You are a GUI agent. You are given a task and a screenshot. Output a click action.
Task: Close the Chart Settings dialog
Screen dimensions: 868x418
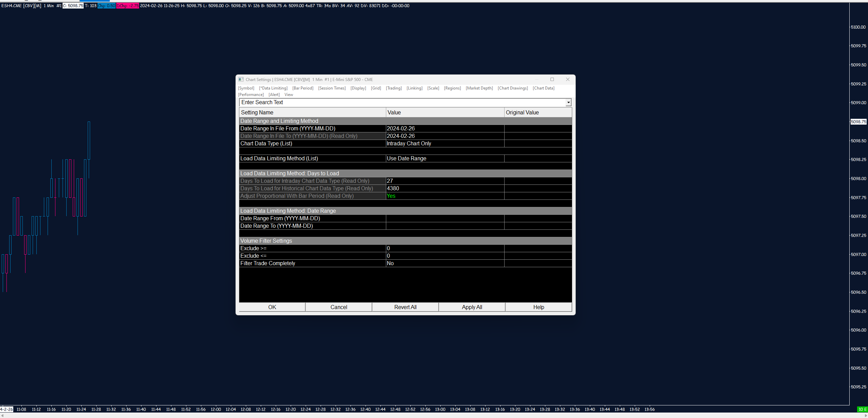pyautogui.click(x=567, y=79)
